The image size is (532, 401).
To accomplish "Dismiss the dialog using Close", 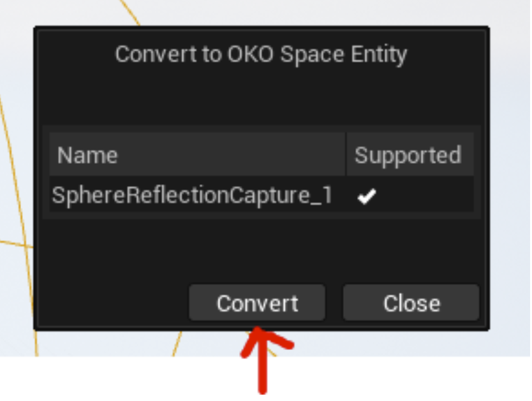I will [411, 303].
